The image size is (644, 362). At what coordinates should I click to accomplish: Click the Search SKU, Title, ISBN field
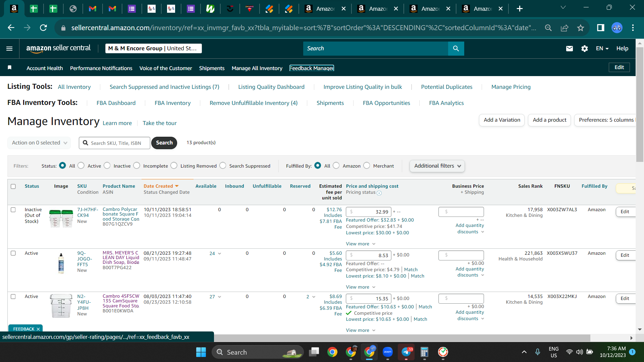point(114,143)
